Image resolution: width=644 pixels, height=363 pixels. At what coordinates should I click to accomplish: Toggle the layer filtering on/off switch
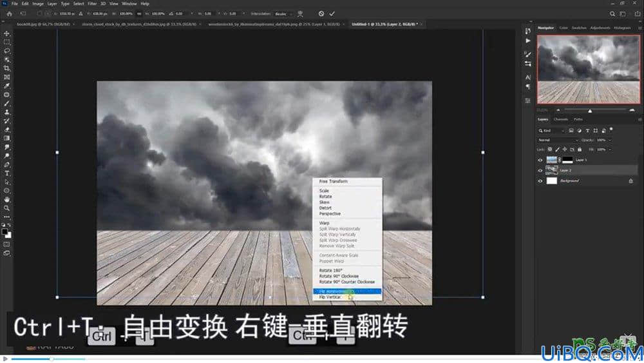[x=611, y=130]
